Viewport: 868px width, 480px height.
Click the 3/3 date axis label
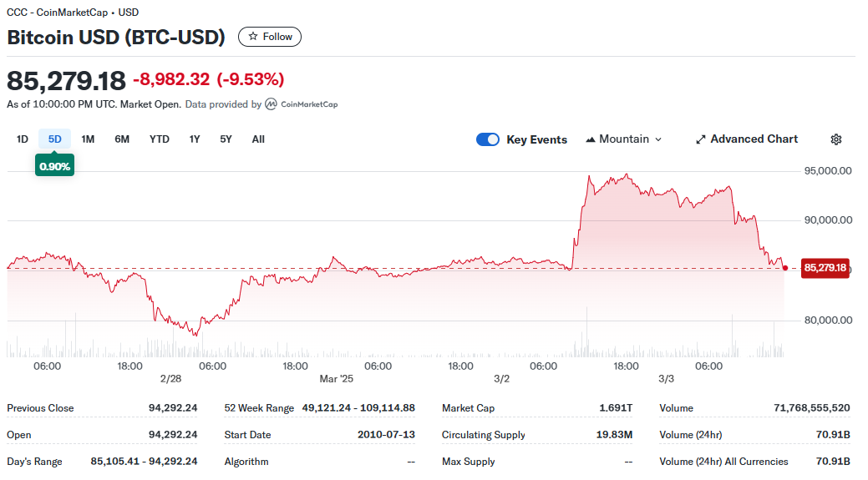[666, 379]
